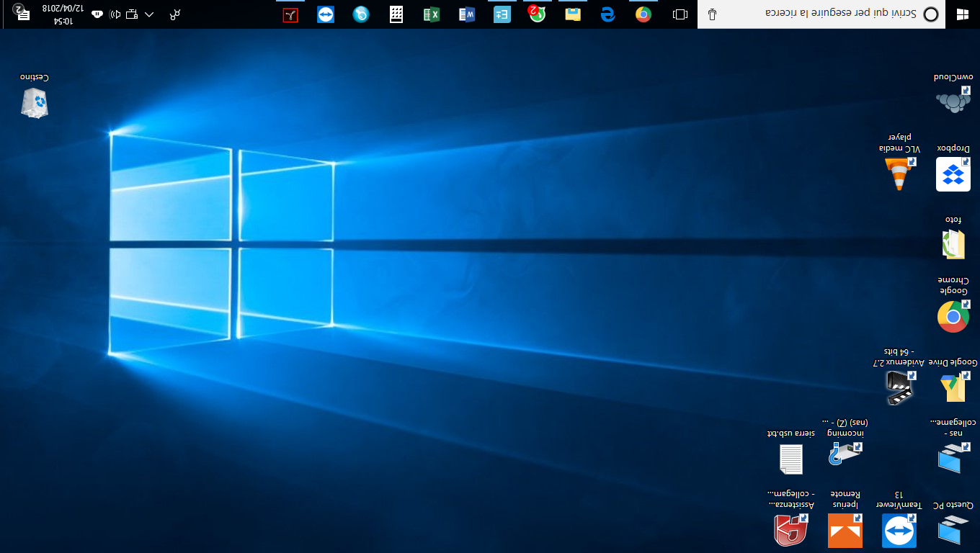Open Microsoft Edge from the taskbar

tap(608, 14)
